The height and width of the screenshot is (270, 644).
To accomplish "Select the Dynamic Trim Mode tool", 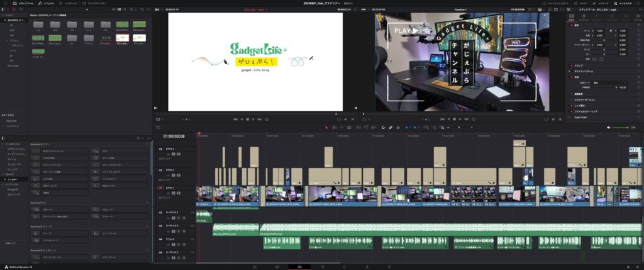I will tap(341, 127).
